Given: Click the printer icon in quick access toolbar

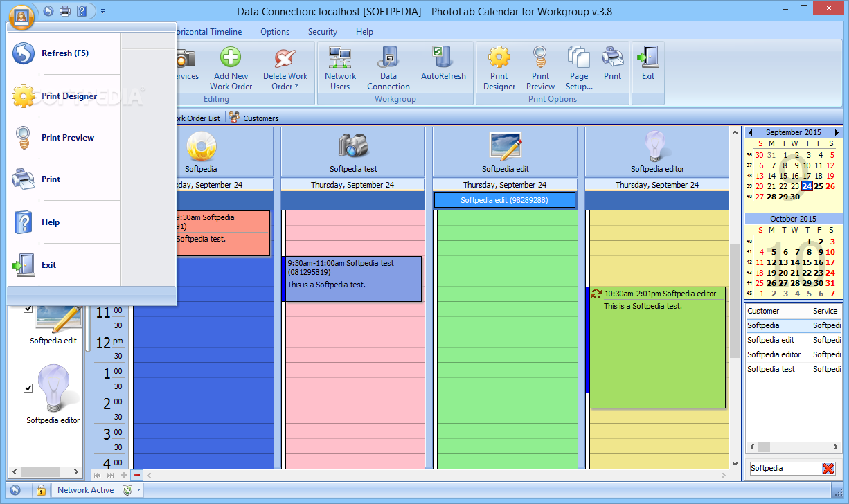Looking at the screenshot, I should [x=65, y=11].
